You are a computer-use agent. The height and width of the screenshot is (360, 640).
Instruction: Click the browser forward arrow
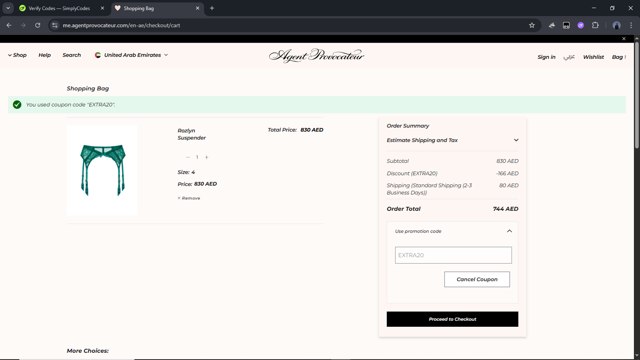coord(23,25)
